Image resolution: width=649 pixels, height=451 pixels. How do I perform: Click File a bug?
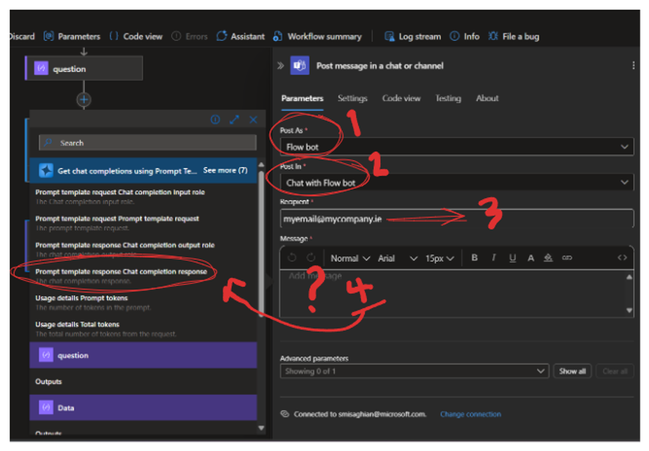pyautogui.click(x=514, y=36)
